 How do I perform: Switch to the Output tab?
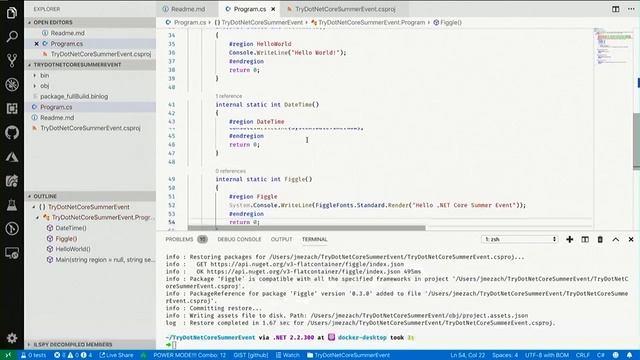click(x=282, y=239)
